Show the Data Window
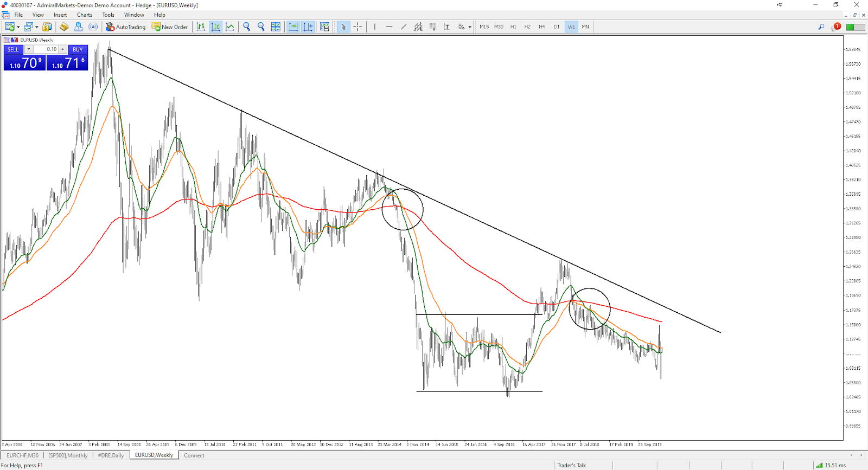This screenshot has width=868, height=470. (64, 27)
